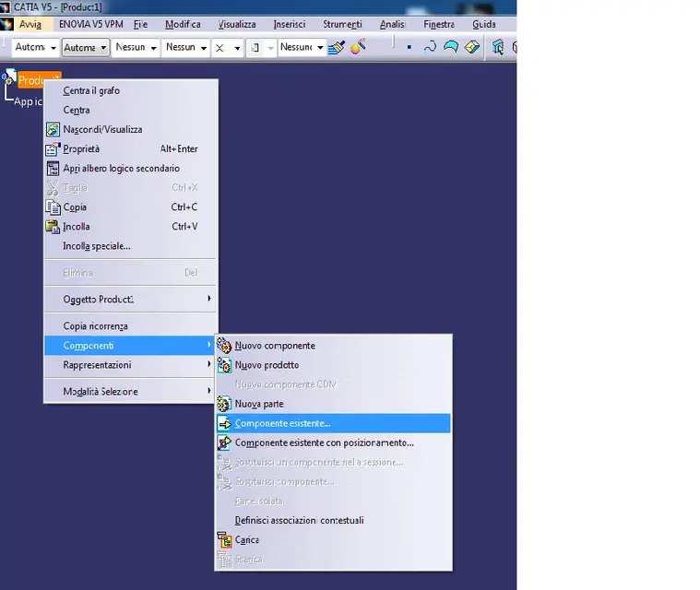The image size is (700, 590).
Task: Open the Inserisci menu
Action: pos(290,24)
